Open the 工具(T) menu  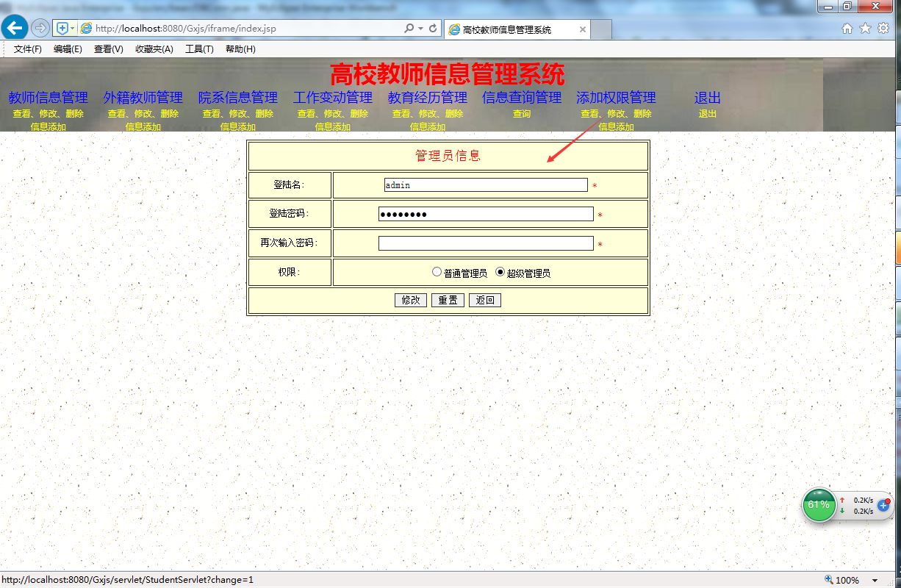point(199,49)
